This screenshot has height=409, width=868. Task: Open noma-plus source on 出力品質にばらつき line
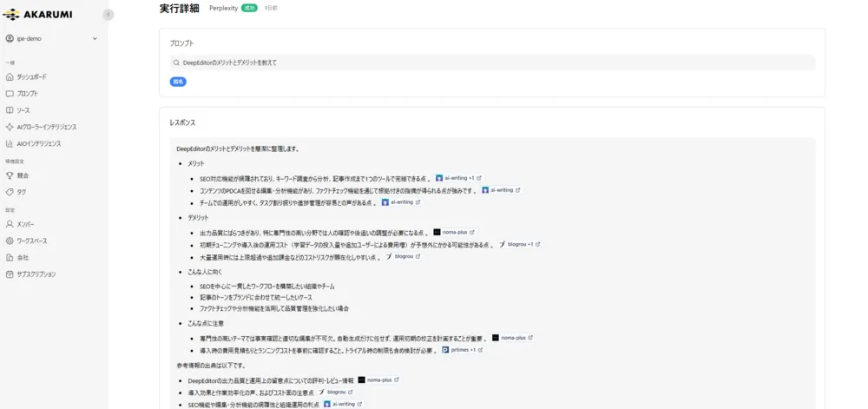[x=454, y=232]
